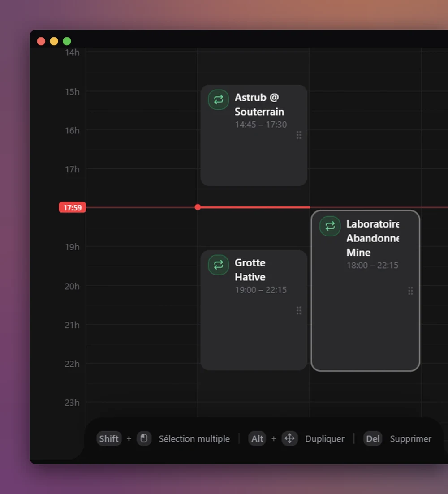The height and width of the screenshot is (494, 448).
Task: Click the Shift key hint
Action: pyautogui.click(x=109, y=438)
